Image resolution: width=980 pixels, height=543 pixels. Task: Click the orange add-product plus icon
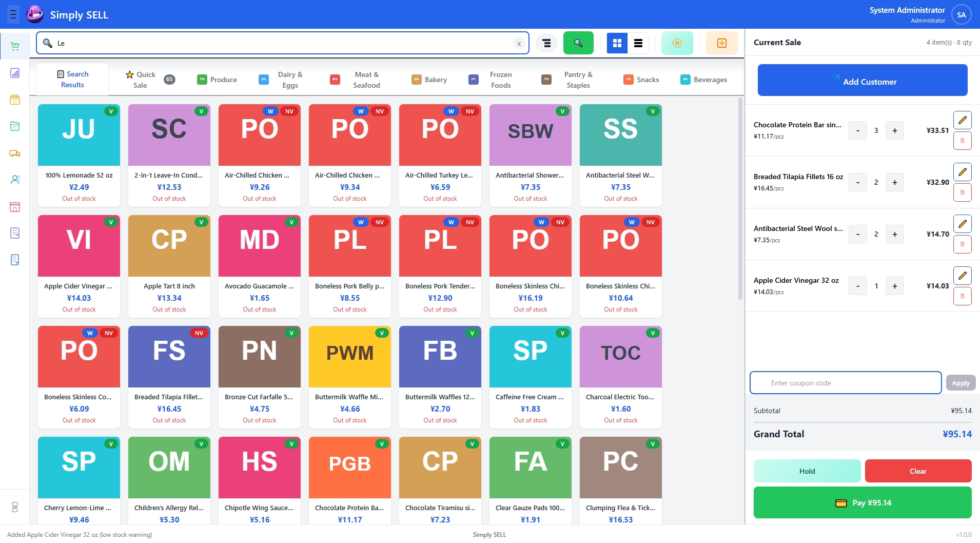coord(721,43)
